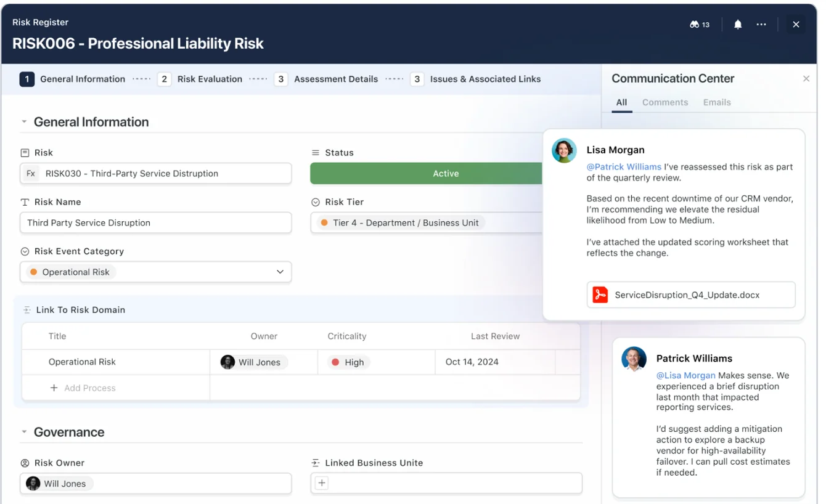Click the Operational Risk table row title
The width and height of the screenshot is (826, 504).
pos(82,362)
